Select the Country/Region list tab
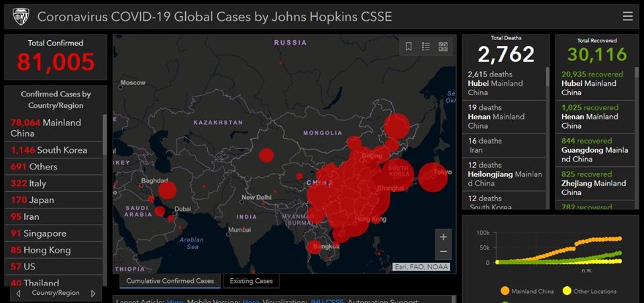644x303 pixels. point(56,293)
